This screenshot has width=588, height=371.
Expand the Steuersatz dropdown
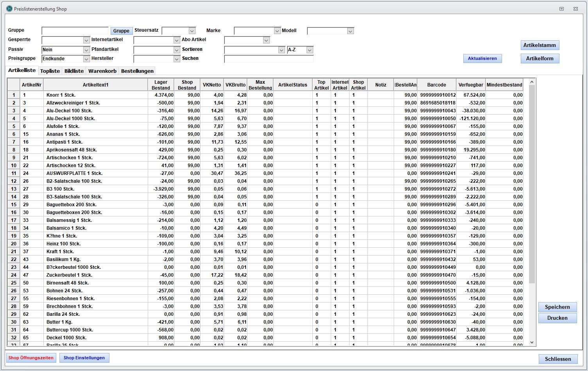pos(192,31)
